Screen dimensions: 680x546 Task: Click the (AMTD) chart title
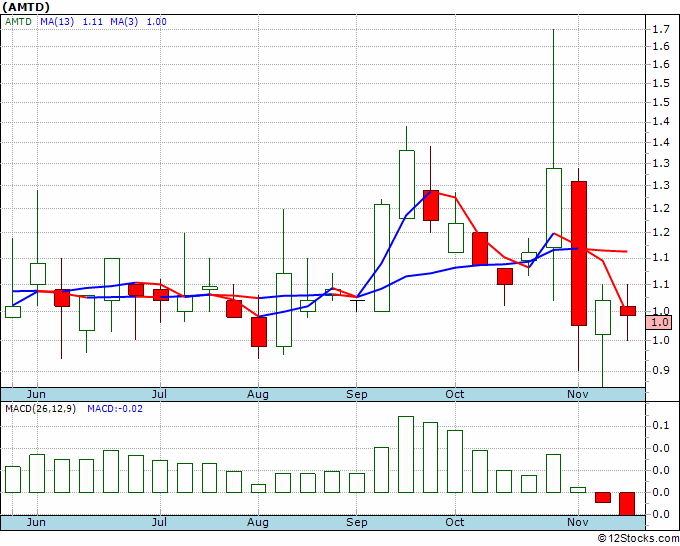tap(26, 7)
